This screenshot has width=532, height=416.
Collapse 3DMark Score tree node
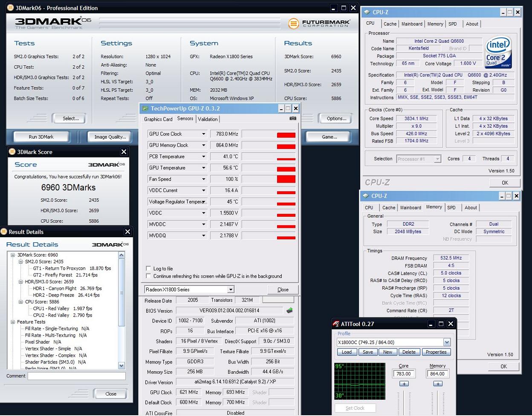coord(13,255)
